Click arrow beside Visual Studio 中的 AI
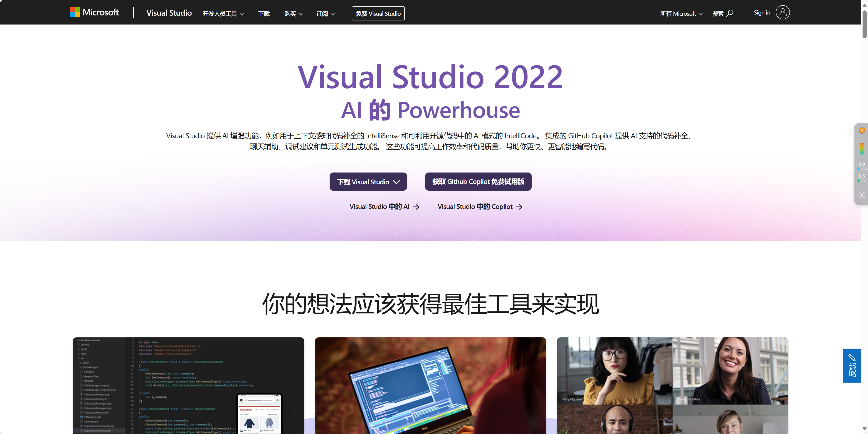868x434 pixels. pyautogui.click(x=416, y=207)
